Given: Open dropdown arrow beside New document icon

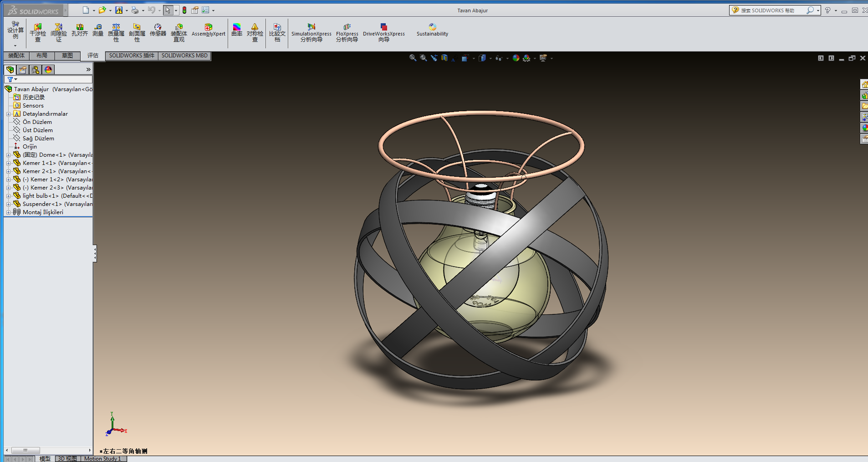Looking at the screenshot, I should pos(94,10).
